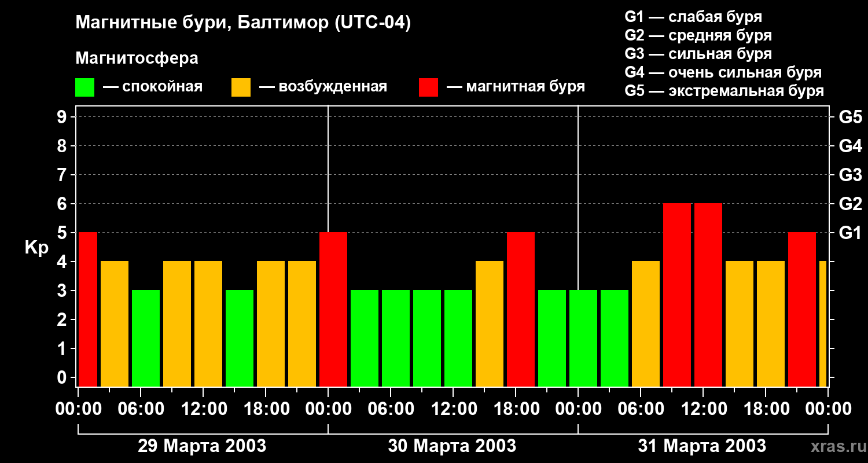Screen dimensions: 868x463
Task: Select the '30 Марта 2003' date label
Action: (452, 446)
